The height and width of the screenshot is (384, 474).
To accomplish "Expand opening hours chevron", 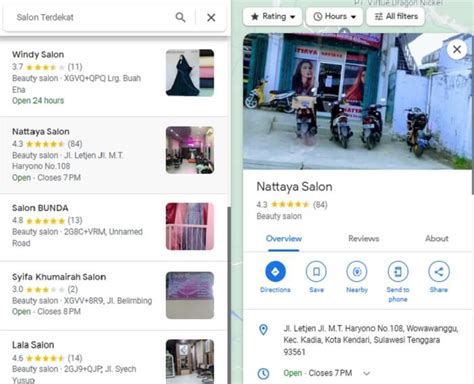I will pos(367,373).
